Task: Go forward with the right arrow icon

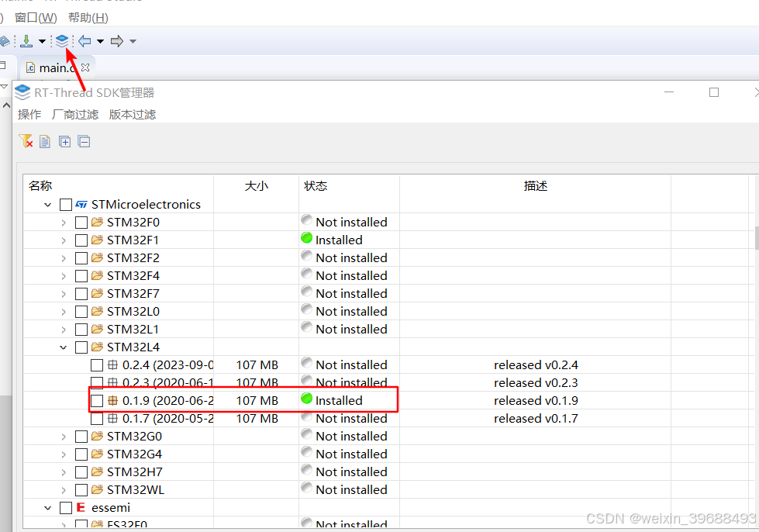Action: 117,41
